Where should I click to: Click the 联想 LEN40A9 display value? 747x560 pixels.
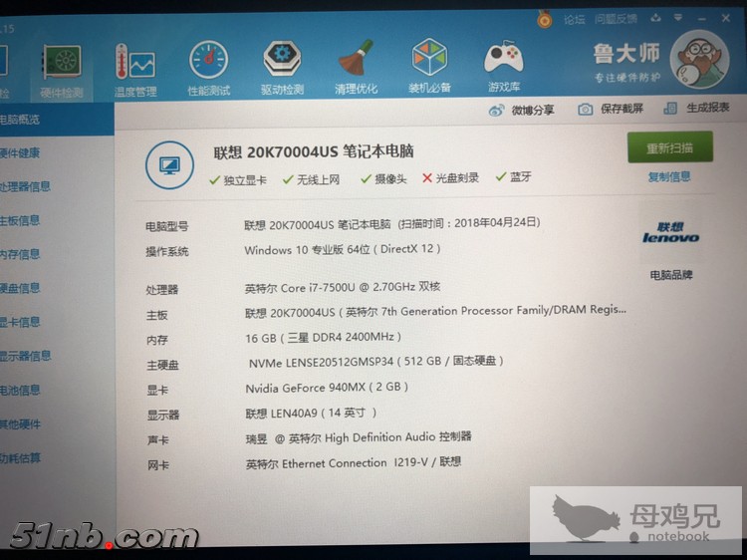pyautogui.click(x=311, y=413)
